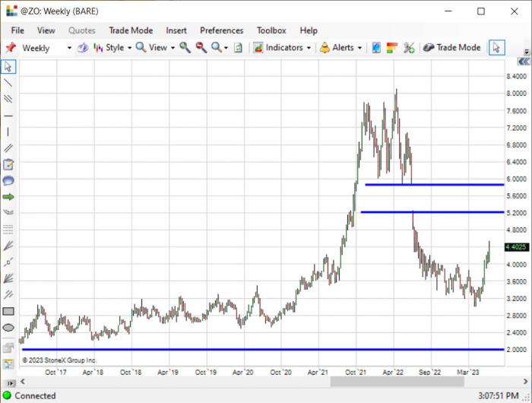The height and width of the screenshot is (403, 532).
Task: Click the colored bars icon in toolbar
Action: coord(392,48)
